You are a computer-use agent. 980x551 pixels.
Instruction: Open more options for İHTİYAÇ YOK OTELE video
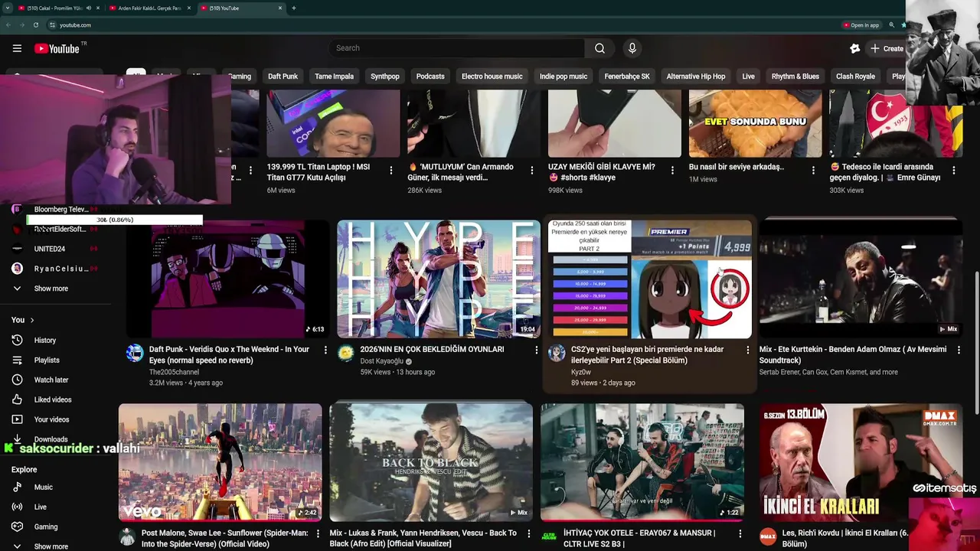pos(740,533)
